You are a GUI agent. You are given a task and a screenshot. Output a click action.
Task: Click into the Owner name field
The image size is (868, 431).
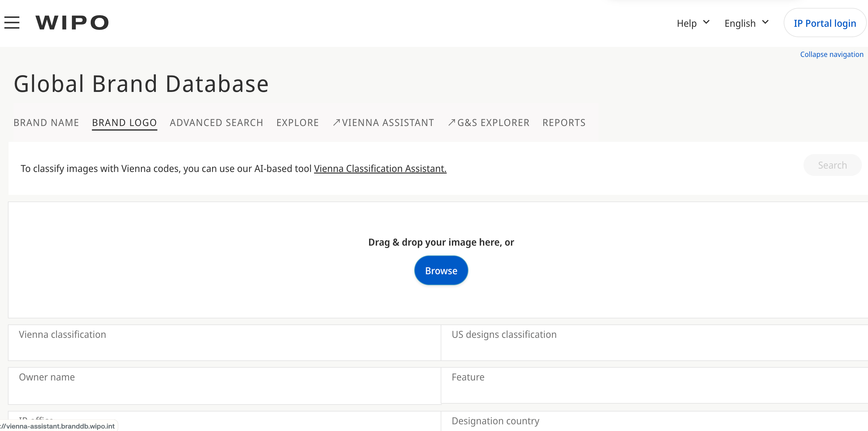pyautogui.click(x=224, y=386)
